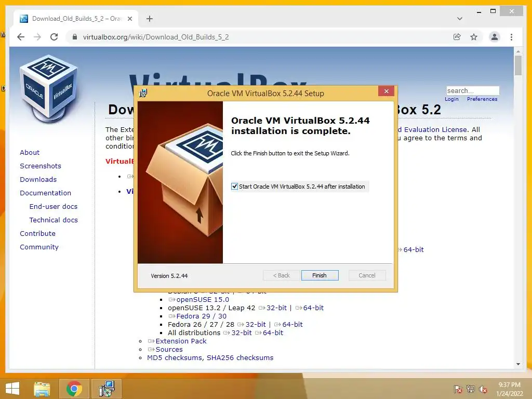The image size is (532, 399).
Task: Click Chrome forward navigation arrow
Action: click(37, 37)
